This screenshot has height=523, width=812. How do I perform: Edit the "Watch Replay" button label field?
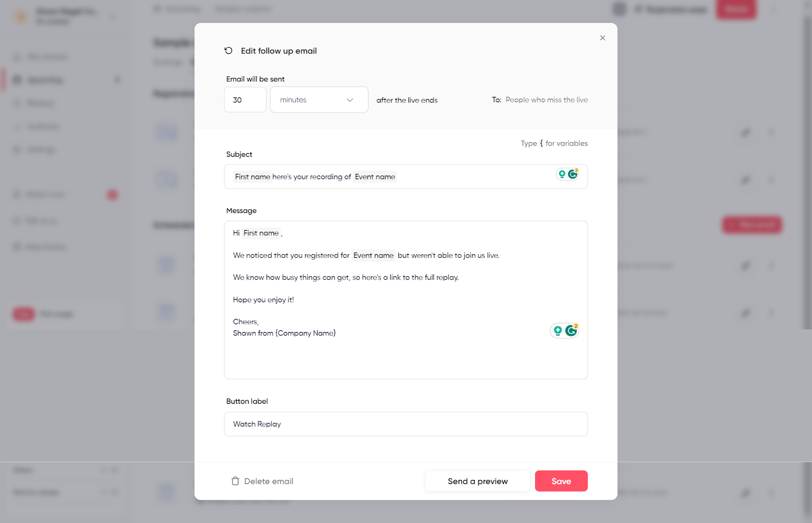(405, 424)
